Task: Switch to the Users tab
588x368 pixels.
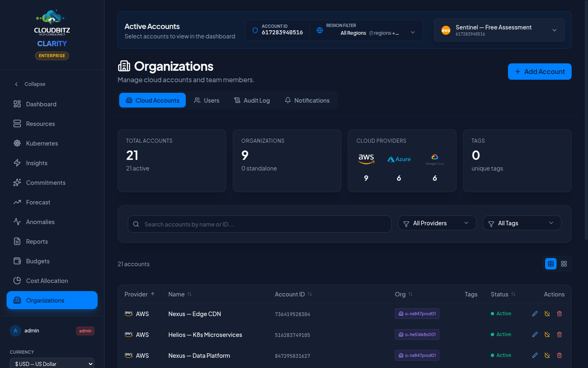Action: click(207, 100)
